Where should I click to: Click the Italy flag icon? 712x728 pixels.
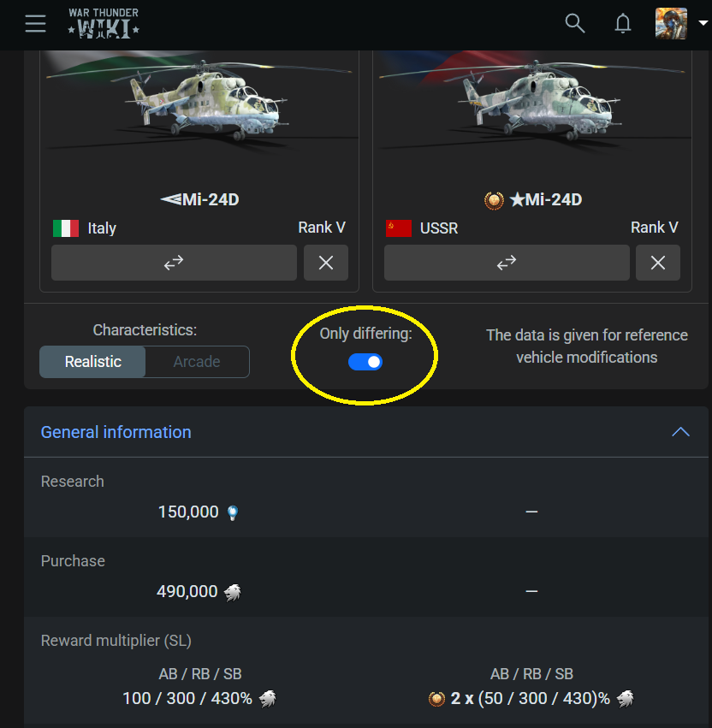[x=65, y=228]
